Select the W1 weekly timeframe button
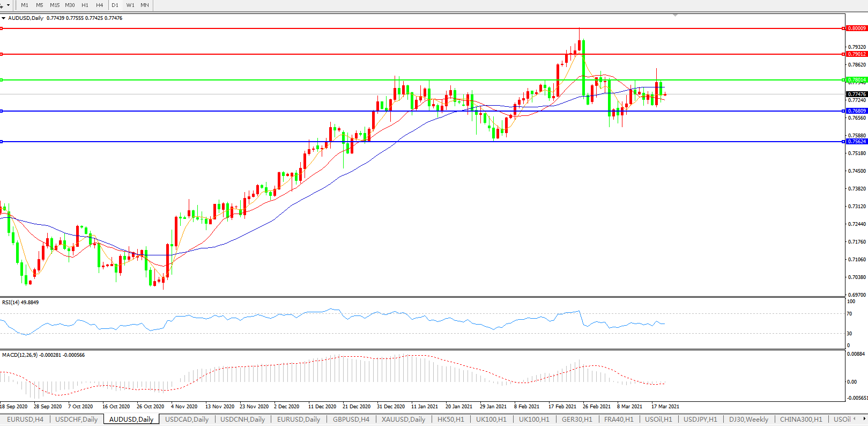The image size is (868, 426). [x=130, y=5]
